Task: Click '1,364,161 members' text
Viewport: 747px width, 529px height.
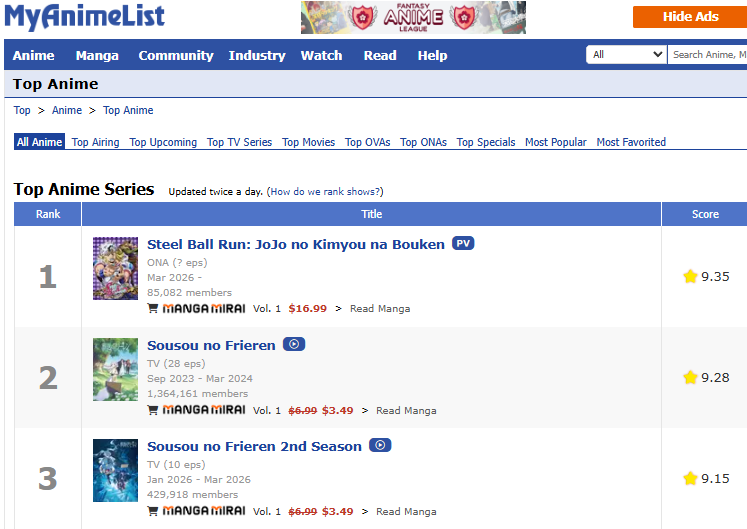Action: (197, 394)
